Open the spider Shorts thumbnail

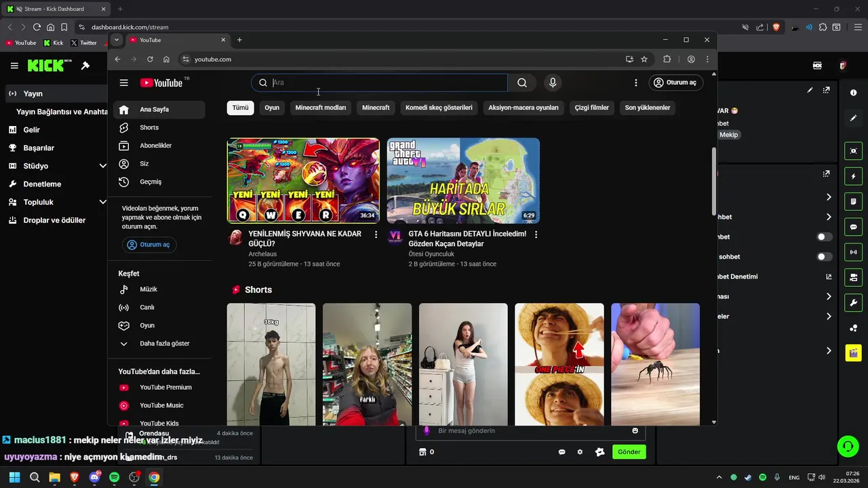pyautogui.click(x=655, y=364)
